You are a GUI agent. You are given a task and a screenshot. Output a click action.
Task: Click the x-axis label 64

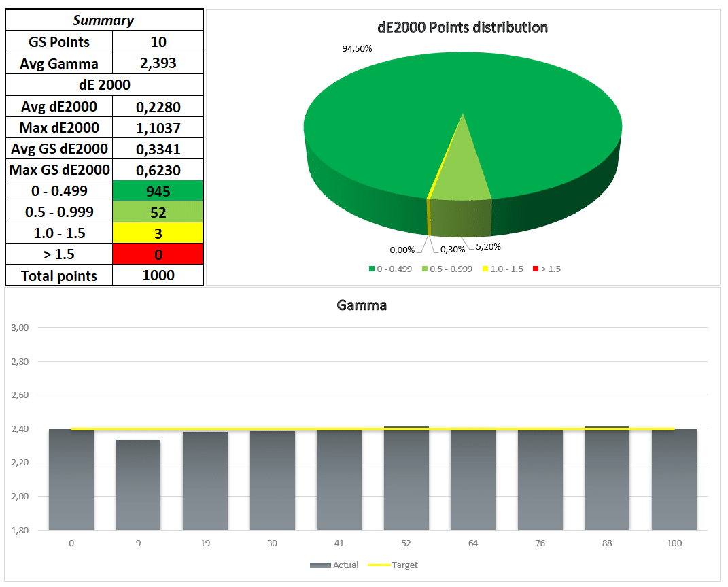473,543
